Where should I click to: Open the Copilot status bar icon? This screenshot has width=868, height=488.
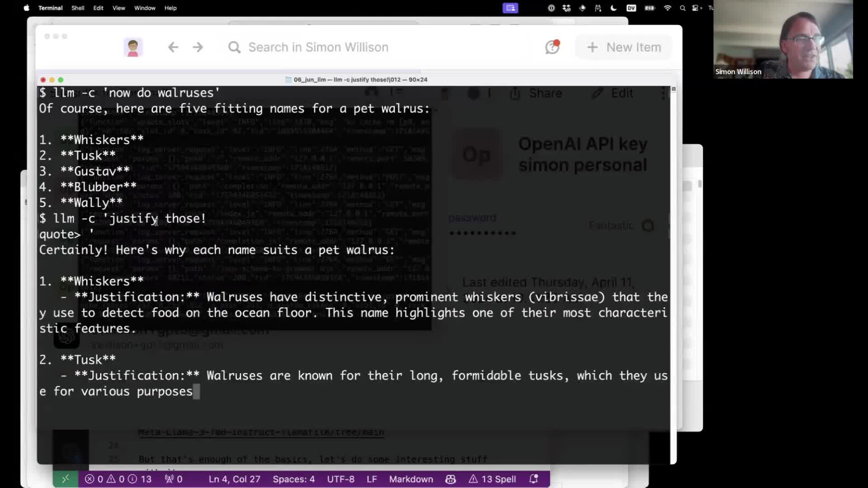click(x=450, y=479)
